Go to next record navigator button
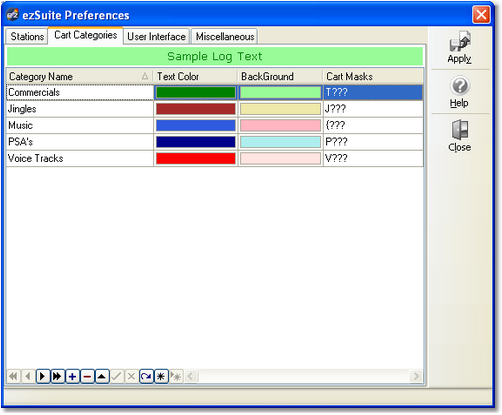 click(x=43, y=377)
